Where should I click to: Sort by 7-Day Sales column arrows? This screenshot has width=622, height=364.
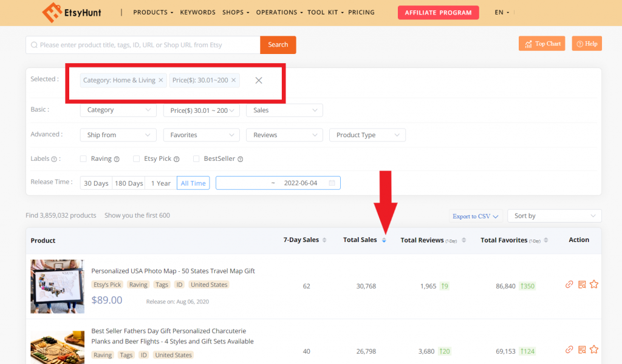point(324,240)
